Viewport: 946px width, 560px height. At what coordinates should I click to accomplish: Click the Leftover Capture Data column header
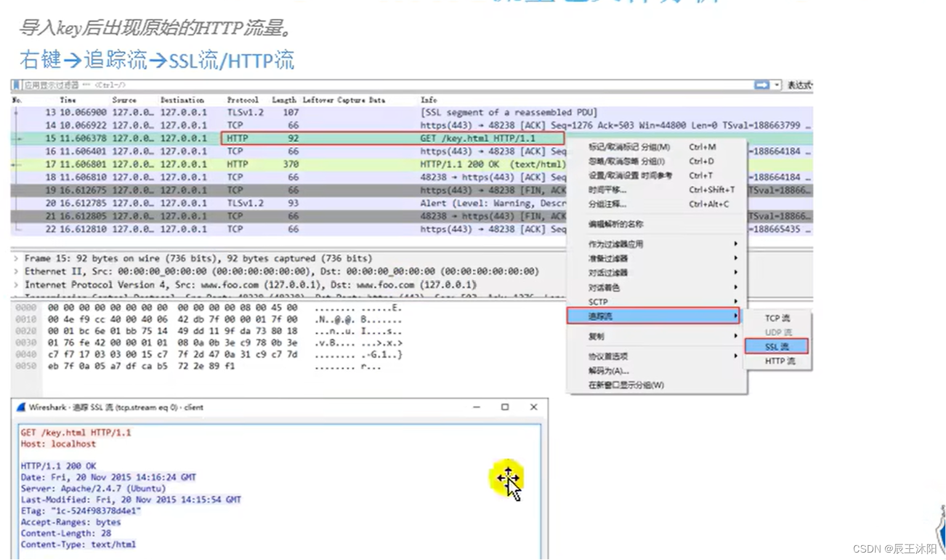coord(344,100)
